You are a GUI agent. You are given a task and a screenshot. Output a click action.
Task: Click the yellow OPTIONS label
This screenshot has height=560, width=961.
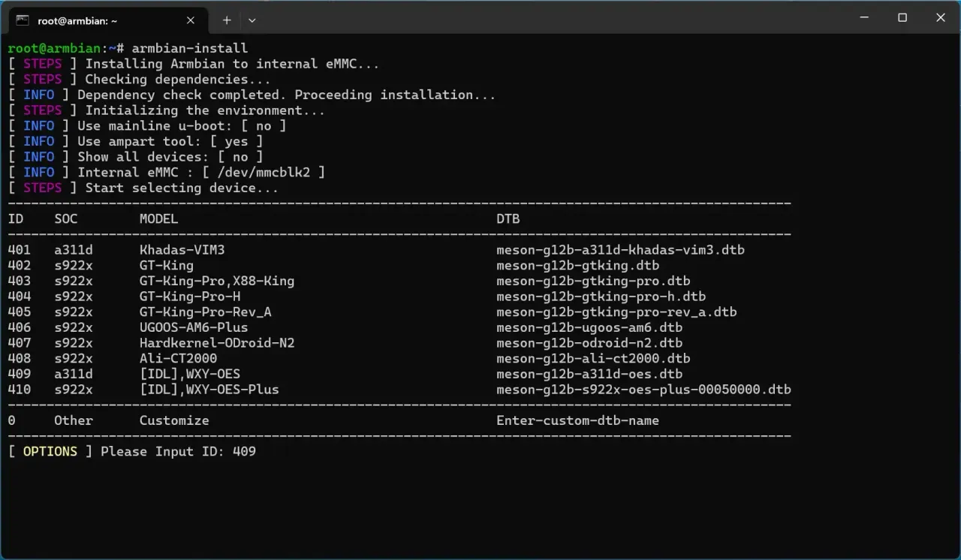[50, 451]
